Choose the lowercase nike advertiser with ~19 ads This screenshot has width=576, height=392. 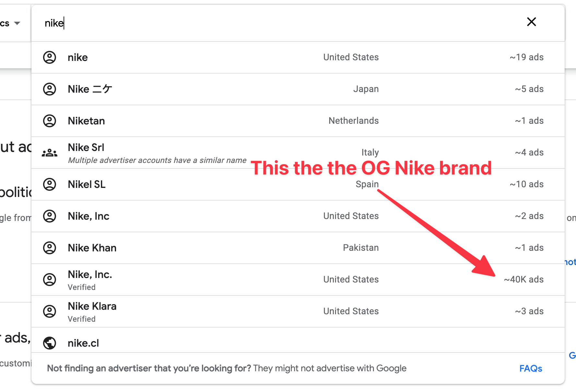pos(78,57)
